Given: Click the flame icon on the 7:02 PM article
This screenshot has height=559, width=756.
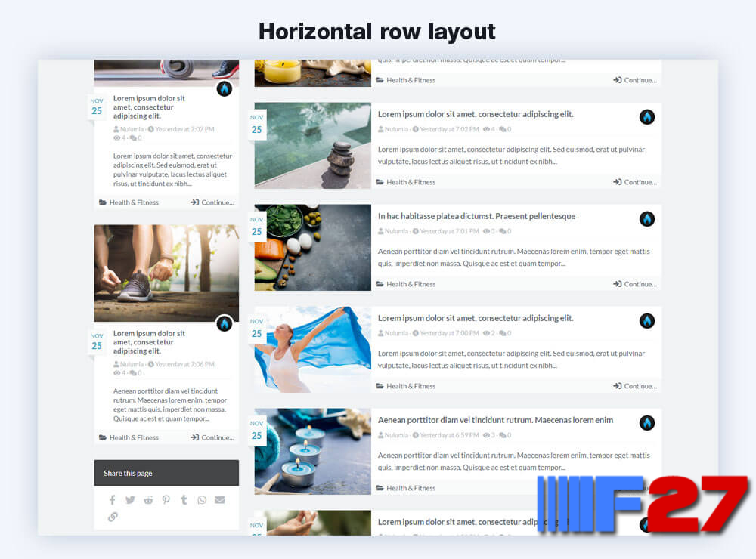Looking at the screenshot, I should coord(647,116).
